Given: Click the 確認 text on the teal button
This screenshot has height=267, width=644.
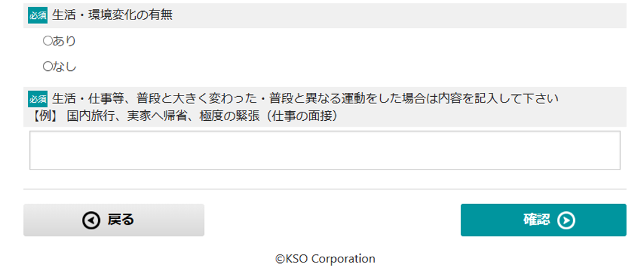Looking at the screenshot, I should point(536,220).
